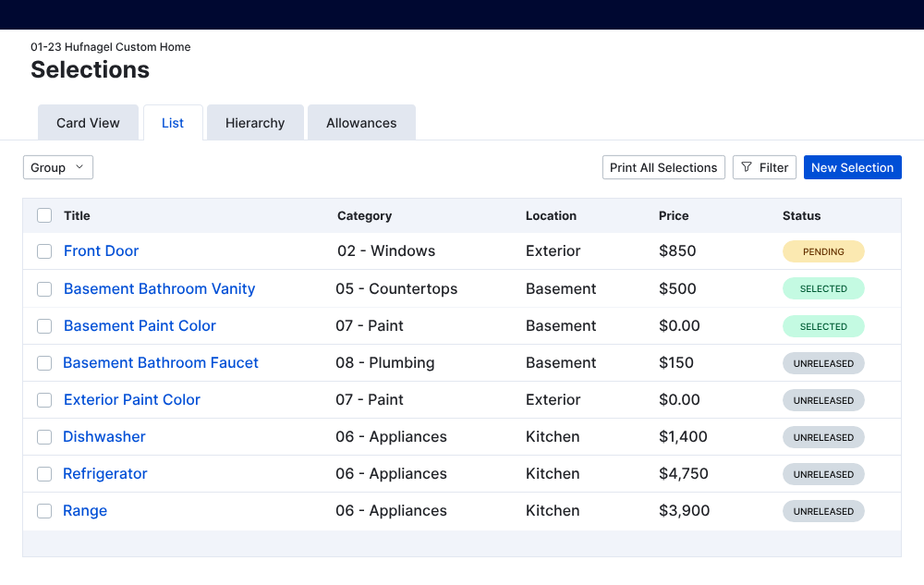
Task: Click the 08 - Plumbing category cell
Action: [384, 363]
